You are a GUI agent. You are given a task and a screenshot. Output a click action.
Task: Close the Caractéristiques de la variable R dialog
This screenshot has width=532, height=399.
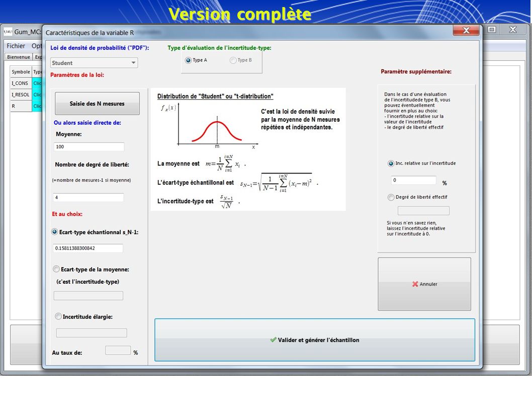[x=466, y=31]
